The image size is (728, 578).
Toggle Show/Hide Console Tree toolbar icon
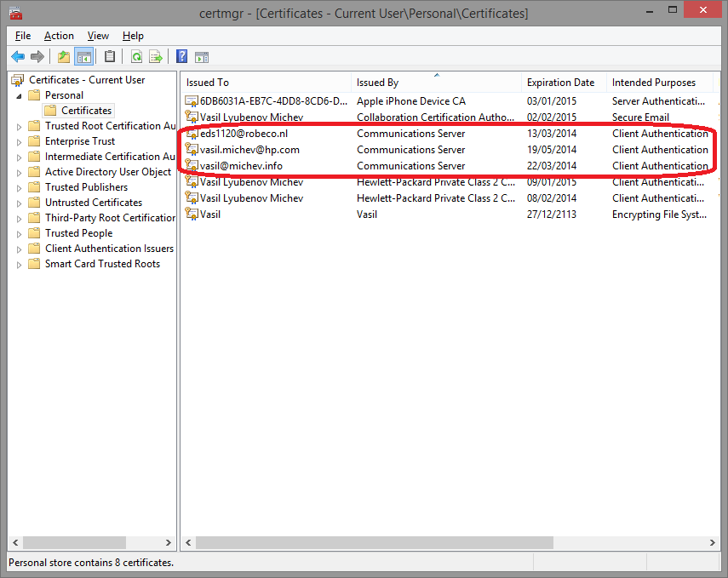[x=83, y=57]
